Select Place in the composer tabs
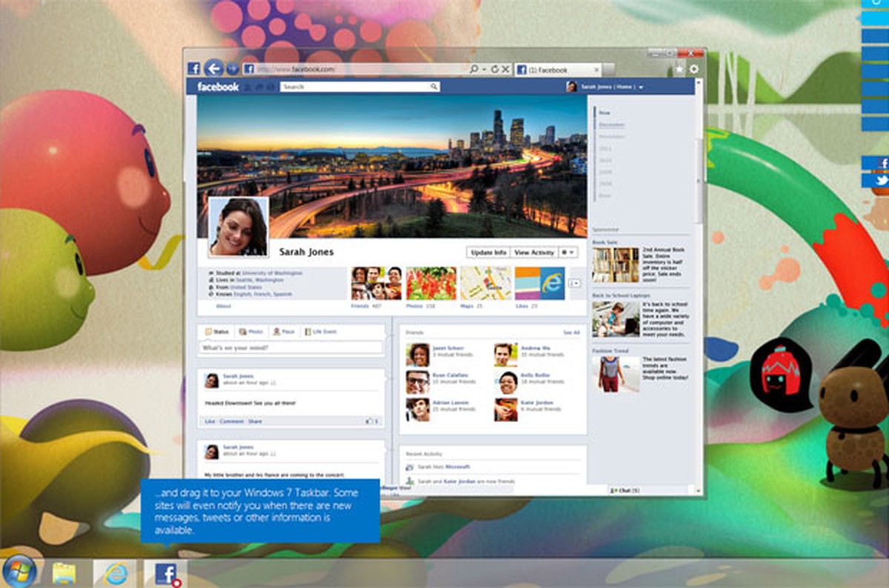Viewport: 889px width, 588px height. click(284, 332)
